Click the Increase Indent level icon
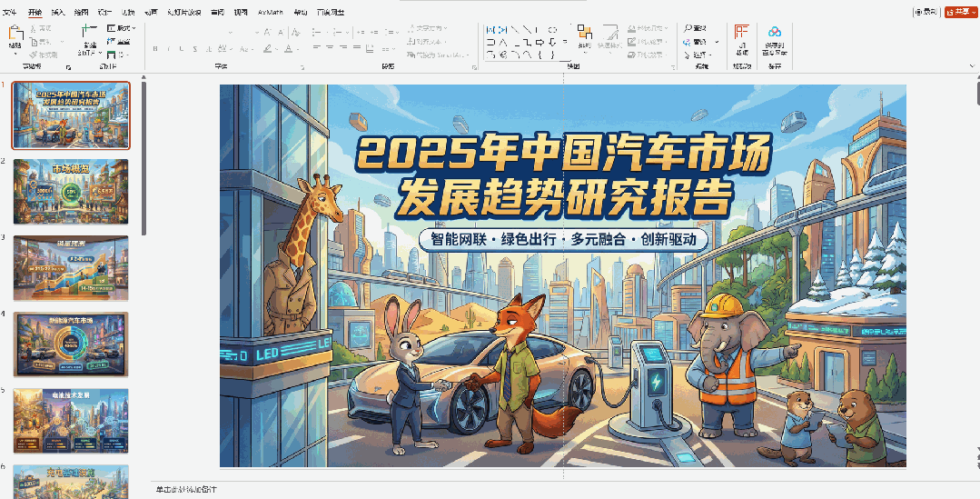Screen dimensions: 980x499 coord(374,32)
